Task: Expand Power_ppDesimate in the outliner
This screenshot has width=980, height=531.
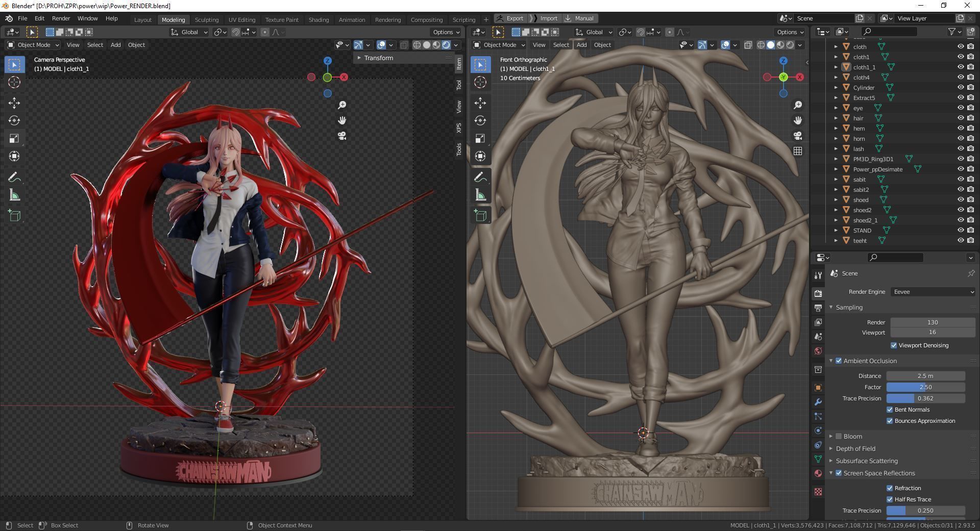Action: pos(836,169)
